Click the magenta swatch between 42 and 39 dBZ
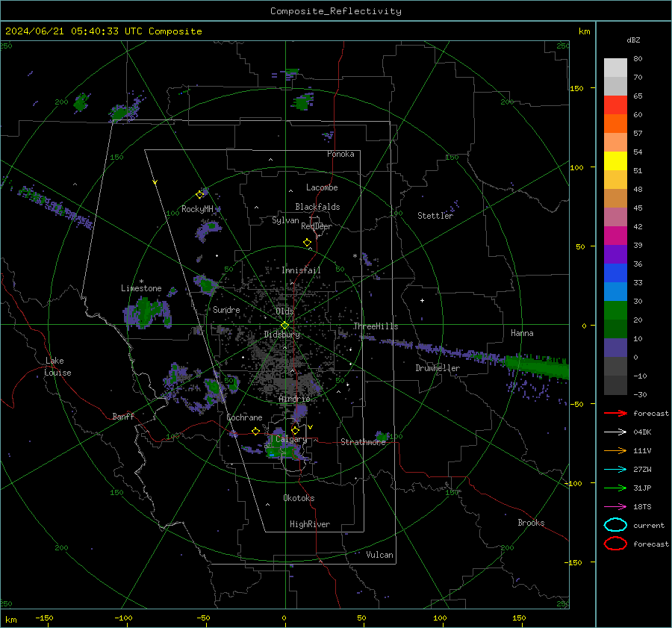The height and width of the screenshot is (628, 672). [615, 236]
